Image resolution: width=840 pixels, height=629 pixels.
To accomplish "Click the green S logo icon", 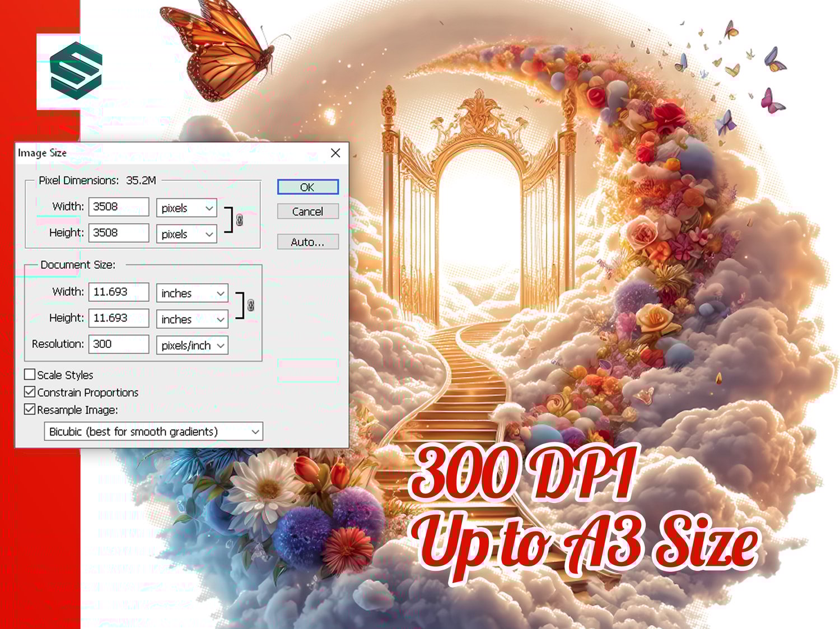I will (x=76, y=71).
